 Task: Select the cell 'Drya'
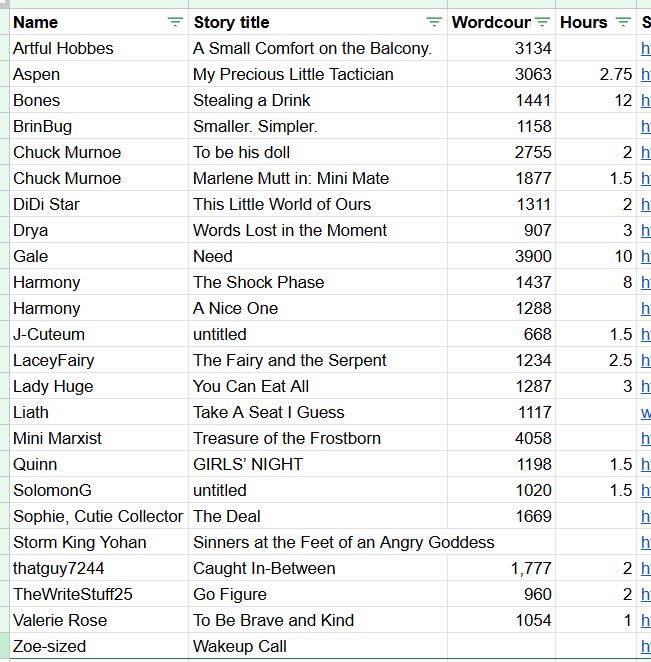(99, 230)
